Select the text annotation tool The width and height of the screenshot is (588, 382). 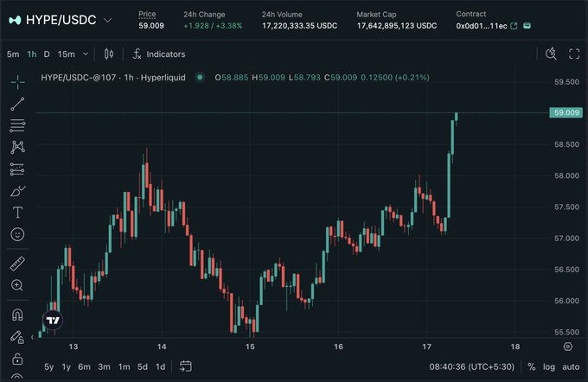tap(17, 213)
